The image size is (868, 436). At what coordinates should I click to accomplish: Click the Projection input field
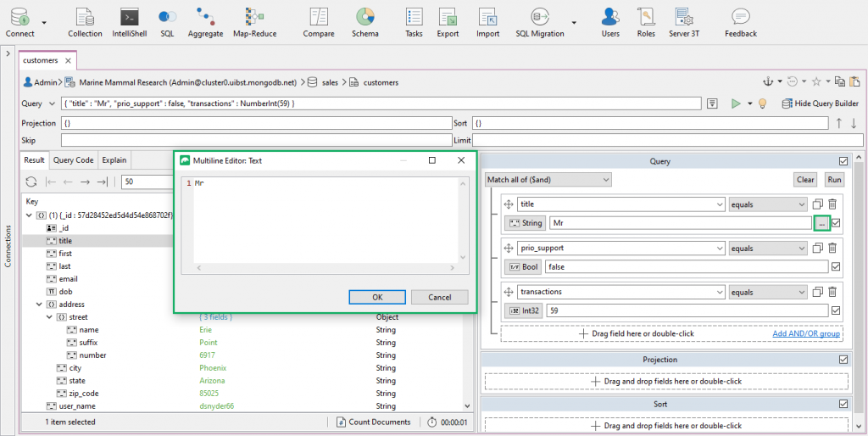pos(256,123)
